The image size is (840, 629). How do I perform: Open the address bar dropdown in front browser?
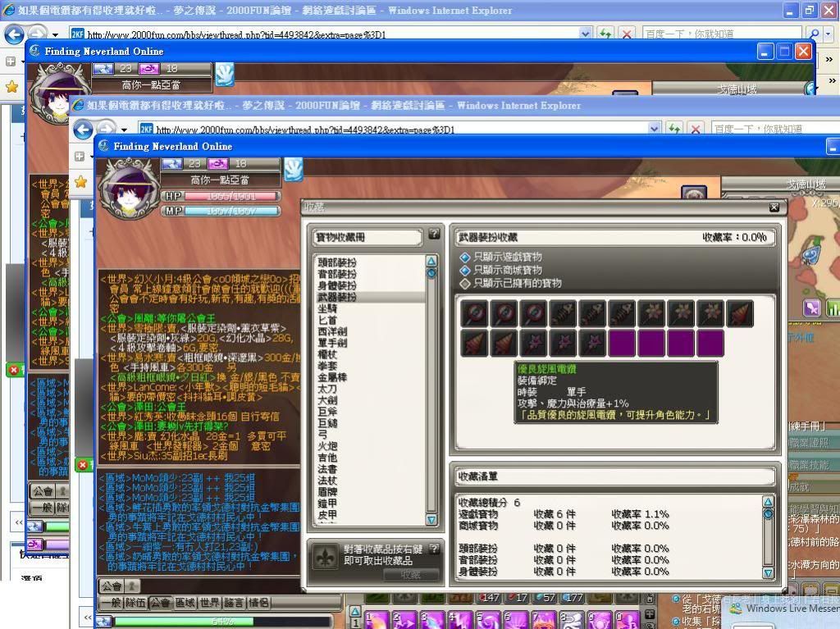pos(654,129)
